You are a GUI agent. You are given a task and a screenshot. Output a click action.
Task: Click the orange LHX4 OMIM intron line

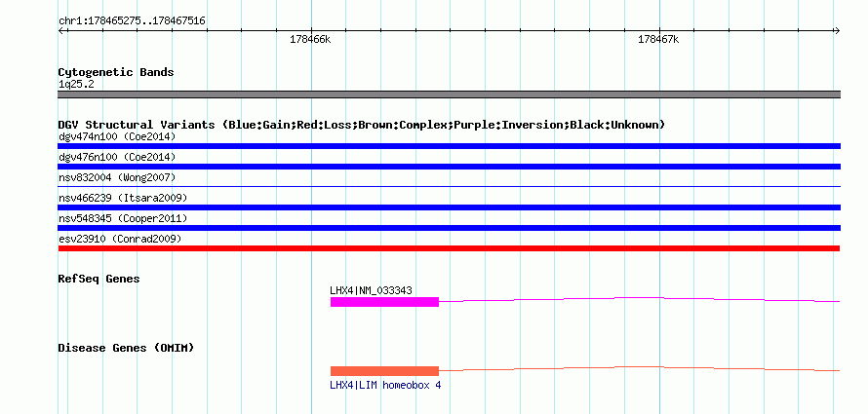[640, 368]
